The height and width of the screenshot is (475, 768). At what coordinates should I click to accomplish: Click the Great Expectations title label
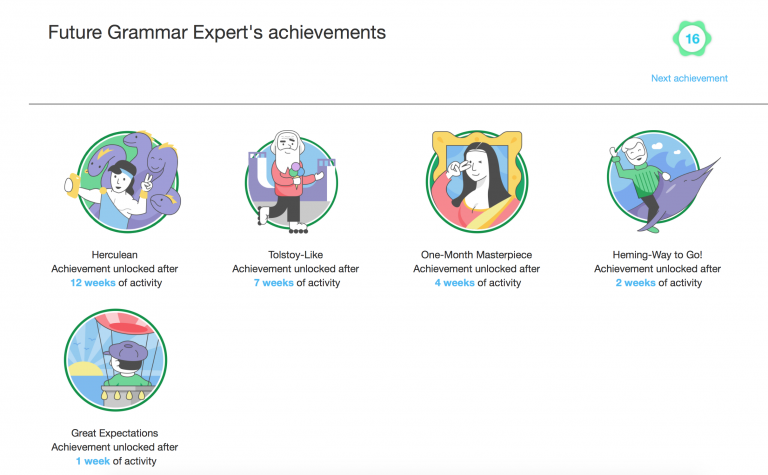[x=115, y=433]
